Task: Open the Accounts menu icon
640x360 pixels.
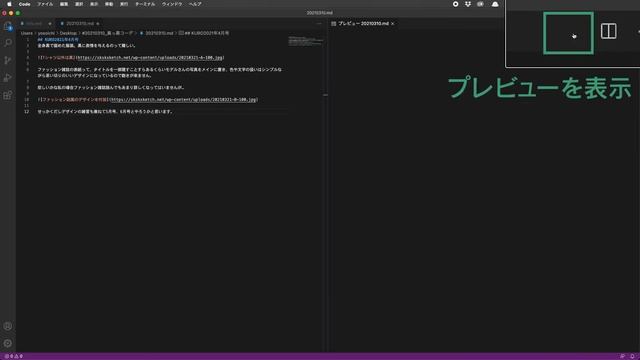Action: pos(7,326)
